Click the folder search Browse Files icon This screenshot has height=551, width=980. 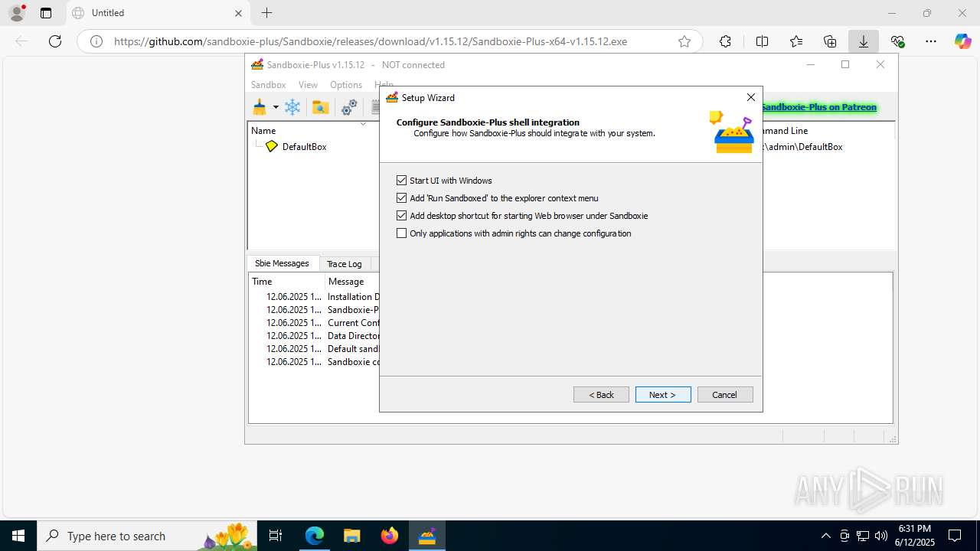click(x=321, y=107)
